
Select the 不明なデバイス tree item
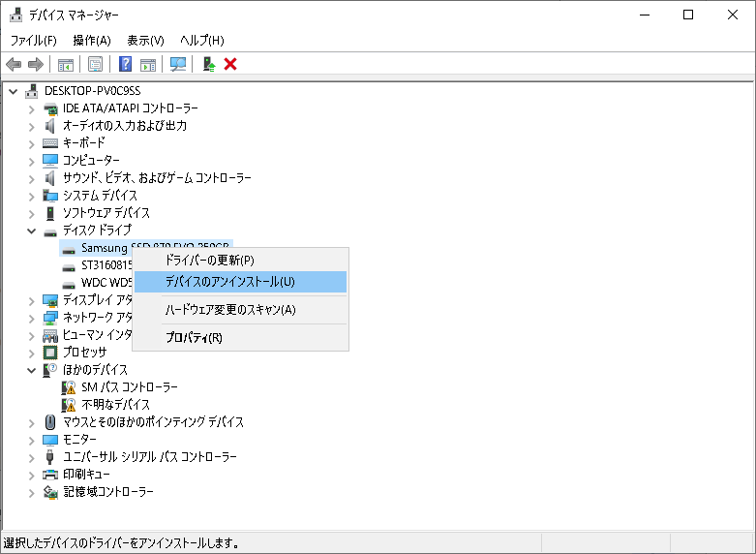(x=115, y=405)
